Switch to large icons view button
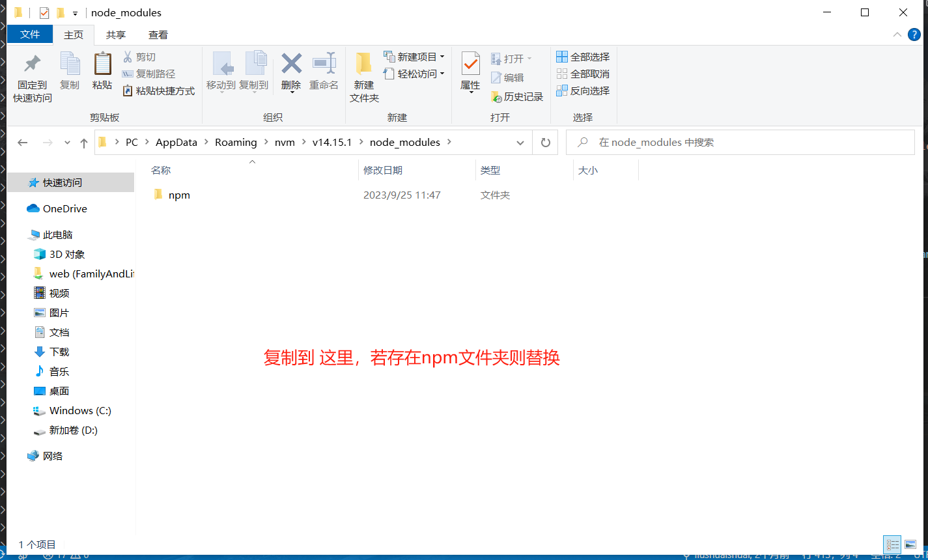Viewport: 928px width, 560px height. (910, 544)
